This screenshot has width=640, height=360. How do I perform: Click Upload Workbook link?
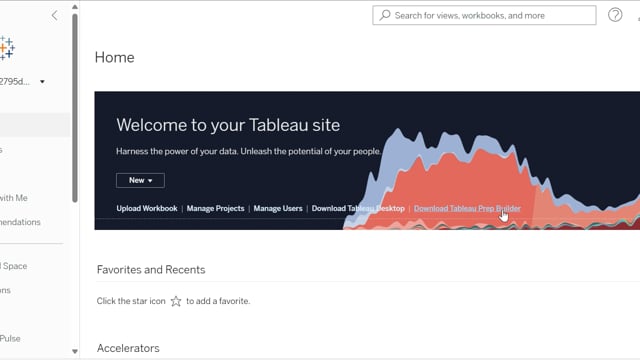147,209
